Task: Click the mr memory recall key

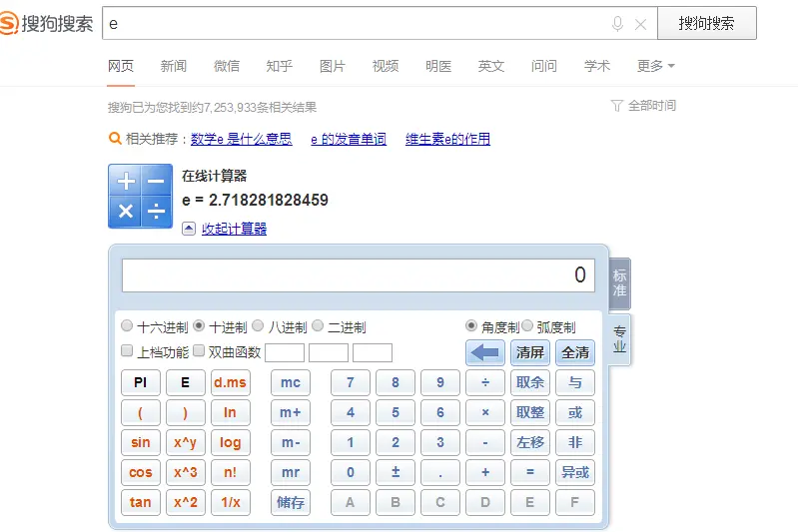Action: tap(291, 472)
